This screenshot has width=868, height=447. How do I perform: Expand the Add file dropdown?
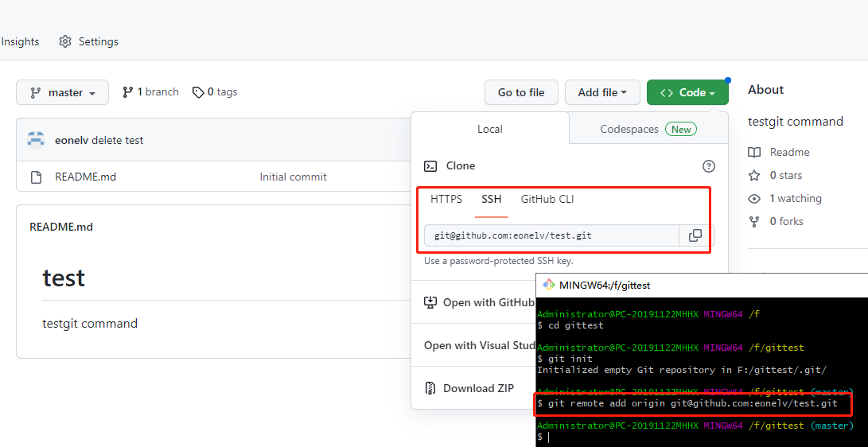pos(602,92)
